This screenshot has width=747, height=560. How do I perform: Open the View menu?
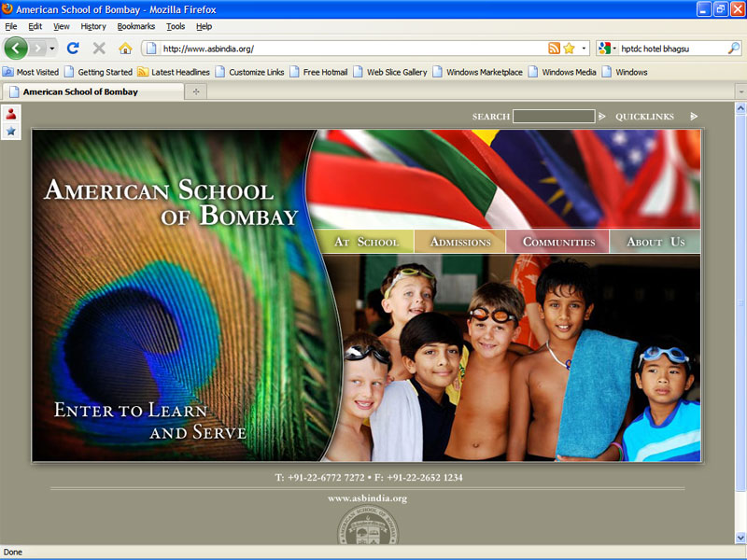(61, 26)
